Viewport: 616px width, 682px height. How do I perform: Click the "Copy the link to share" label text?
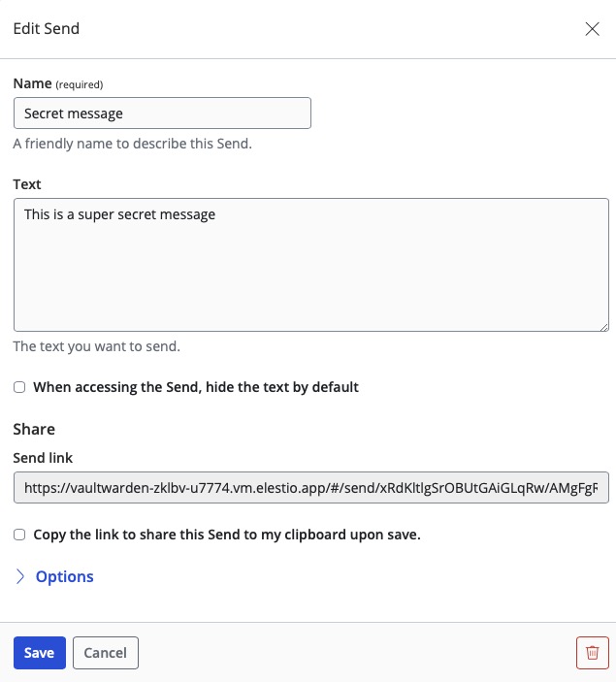point(226,535)
